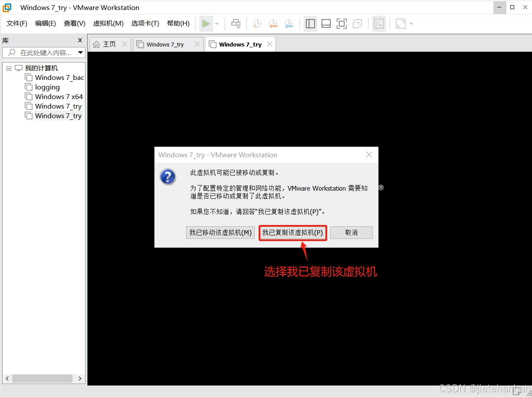Collapse the 我的计算机 tree node
Screen dimensions: 532x397
coord(9,68)
